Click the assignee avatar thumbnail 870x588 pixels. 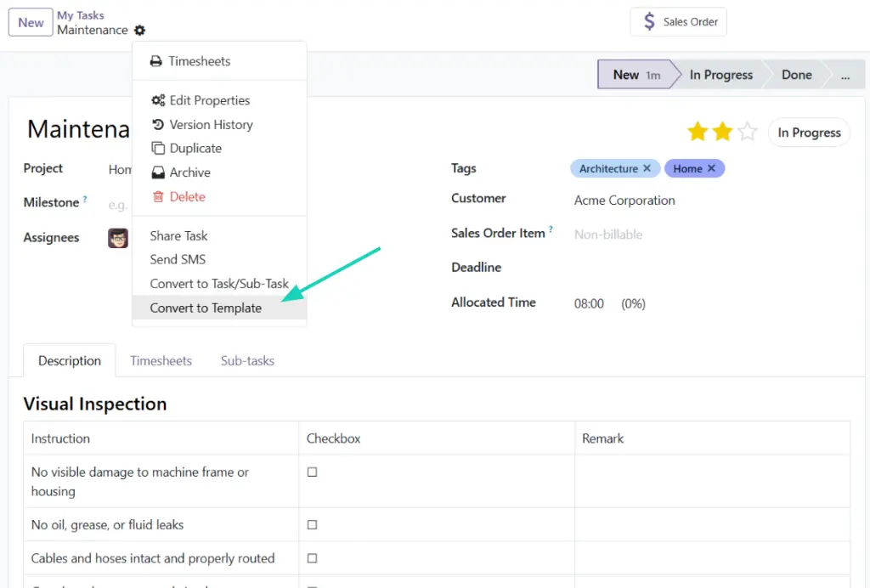pos(117,238)
